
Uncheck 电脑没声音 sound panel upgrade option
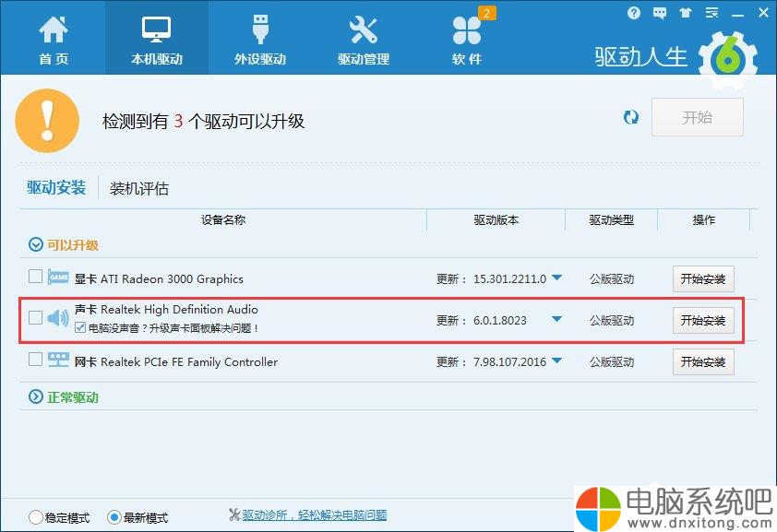click(80, 327)
